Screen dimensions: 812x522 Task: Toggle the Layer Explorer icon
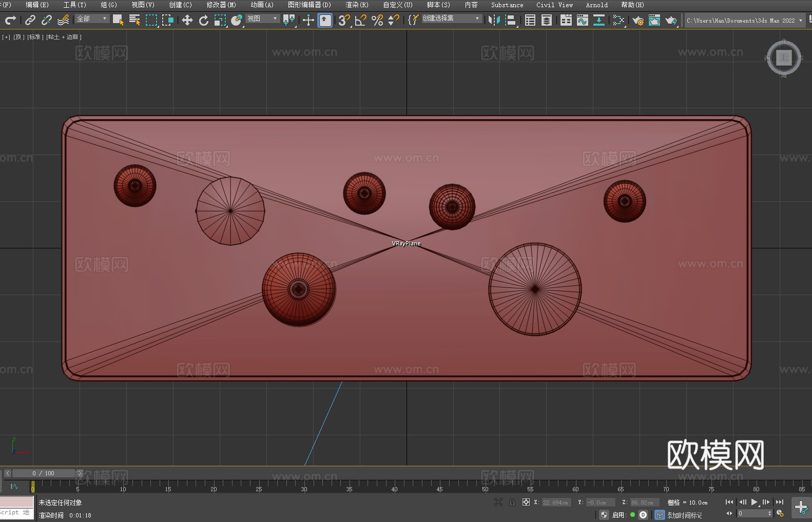(547, 20)
